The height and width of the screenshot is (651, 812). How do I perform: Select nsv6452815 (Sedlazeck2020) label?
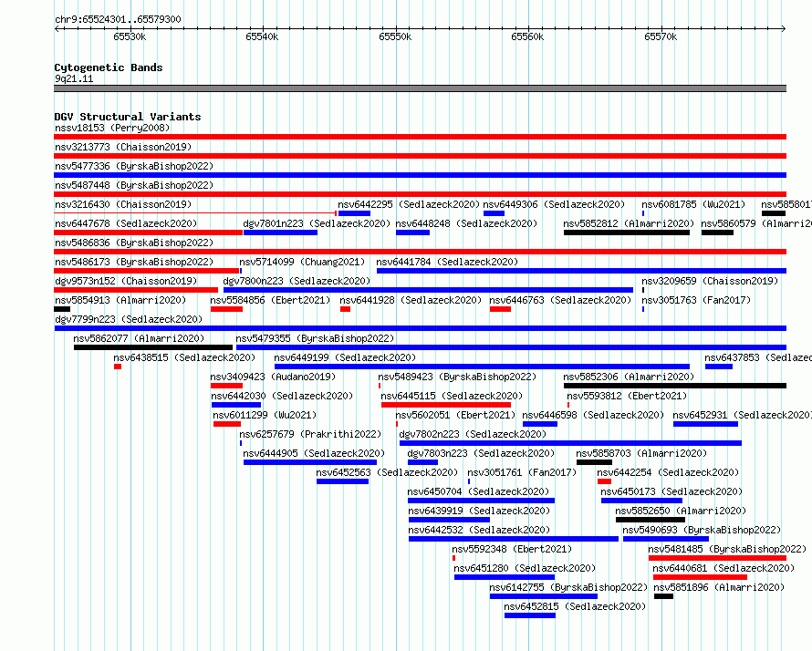[575, 606]
